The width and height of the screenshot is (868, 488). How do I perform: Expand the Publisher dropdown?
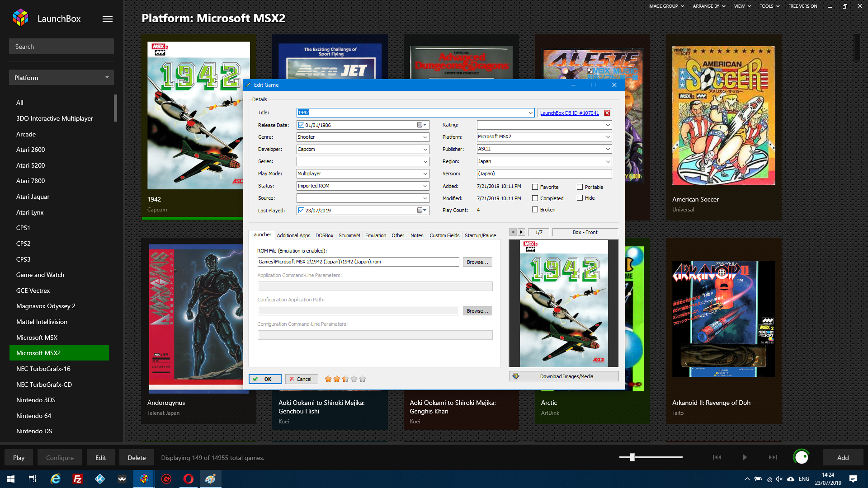[608, 149]
